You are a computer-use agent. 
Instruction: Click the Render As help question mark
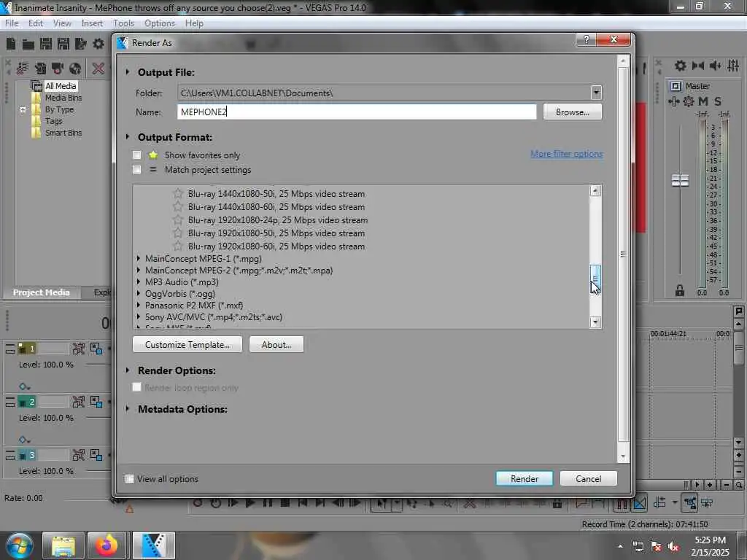[587, 39]
